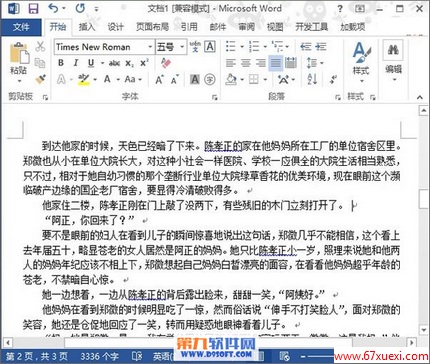Toggle bold formatting
The height and width of the screenshot is (364, 430).
pos(61,63)
